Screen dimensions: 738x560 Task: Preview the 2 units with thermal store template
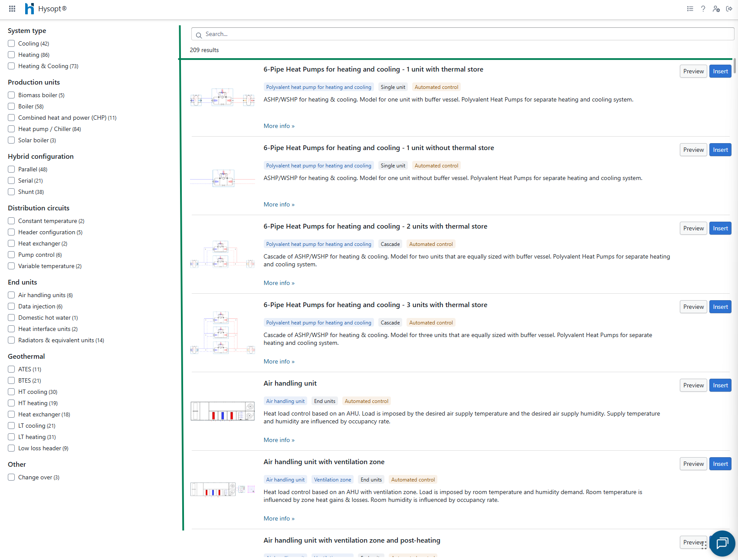click(x=693, y=228)
